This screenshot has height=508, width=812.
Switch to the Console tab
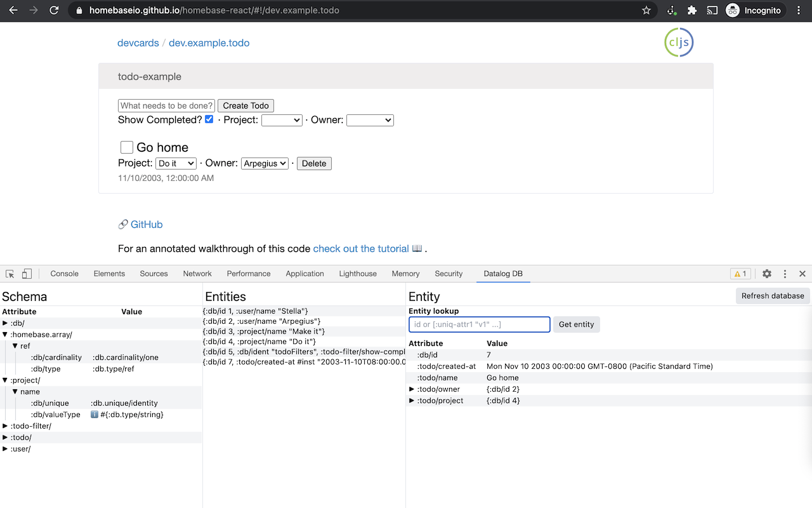(64, 274)
